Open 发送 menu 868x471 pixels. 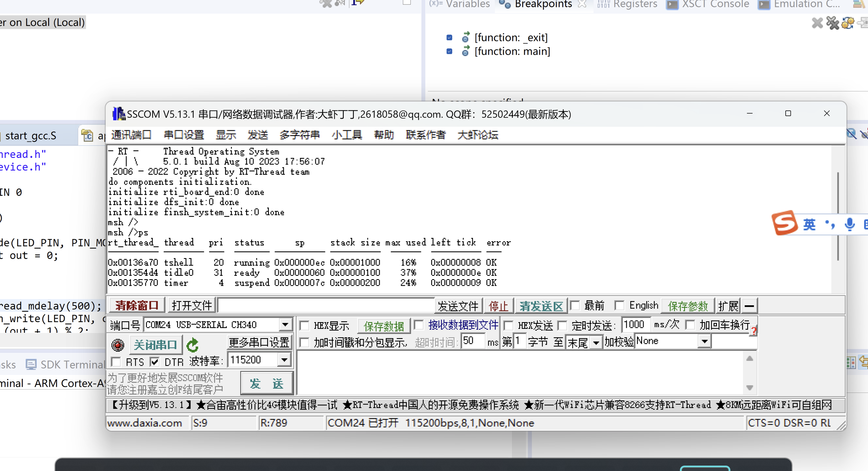pyautogui.click(x=258, y=135)
